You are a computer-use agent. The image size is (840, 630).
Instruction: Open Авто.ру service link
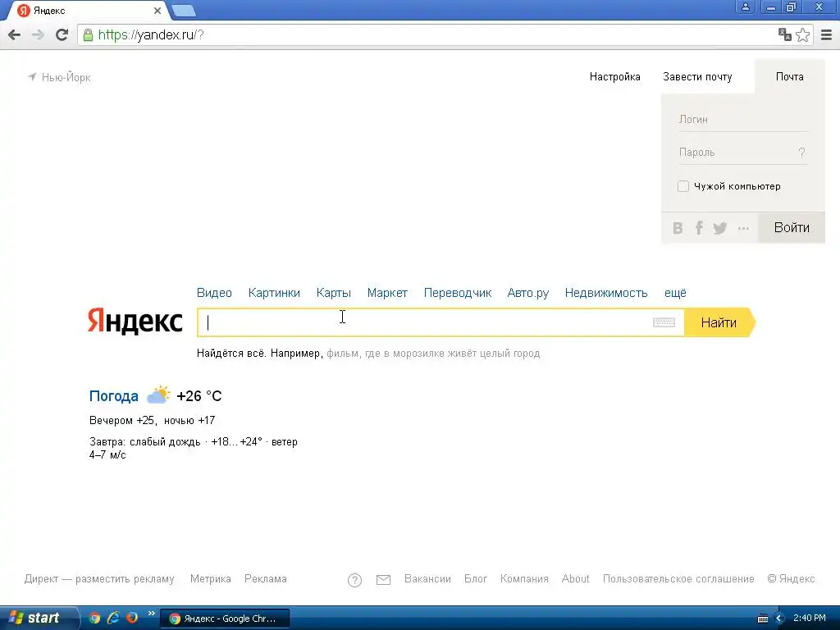pyautogui.click(x=528, y=293)
